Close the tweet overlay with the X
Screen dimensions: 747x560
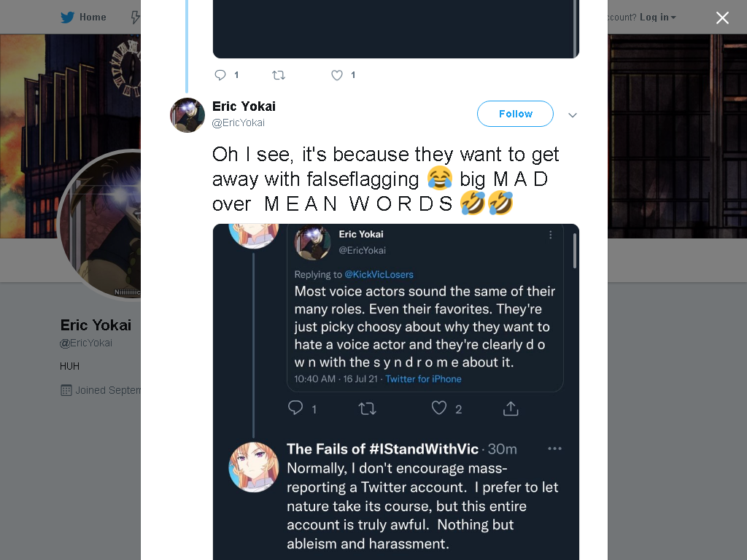point(722,17)
